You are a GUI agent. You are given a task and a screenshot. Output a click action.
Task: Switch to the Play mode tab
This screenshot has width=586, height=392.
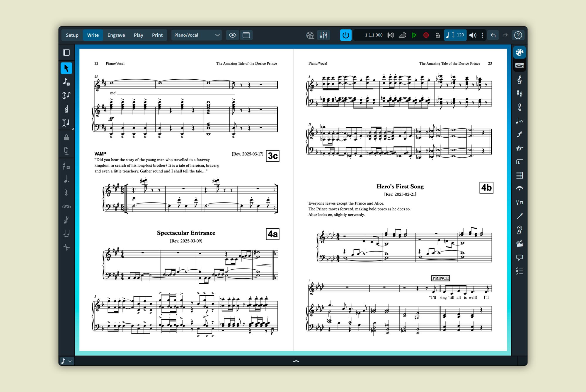(138, 35)
